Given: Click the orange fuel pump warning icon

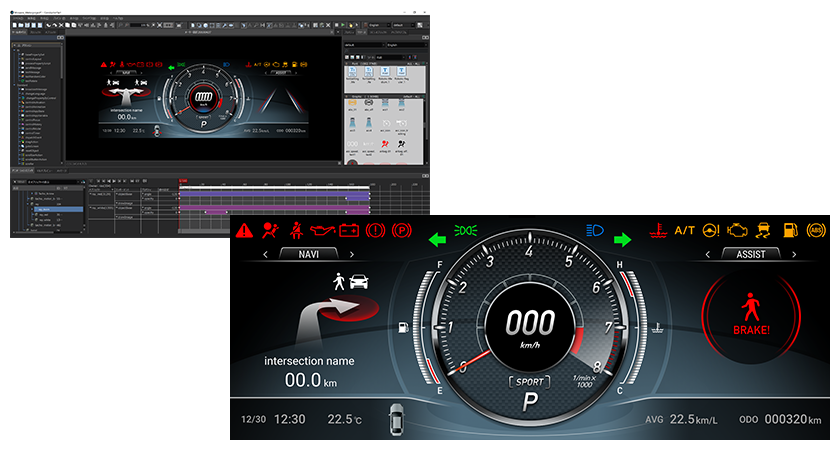Looking at the screenshot, I should [790, 231].
